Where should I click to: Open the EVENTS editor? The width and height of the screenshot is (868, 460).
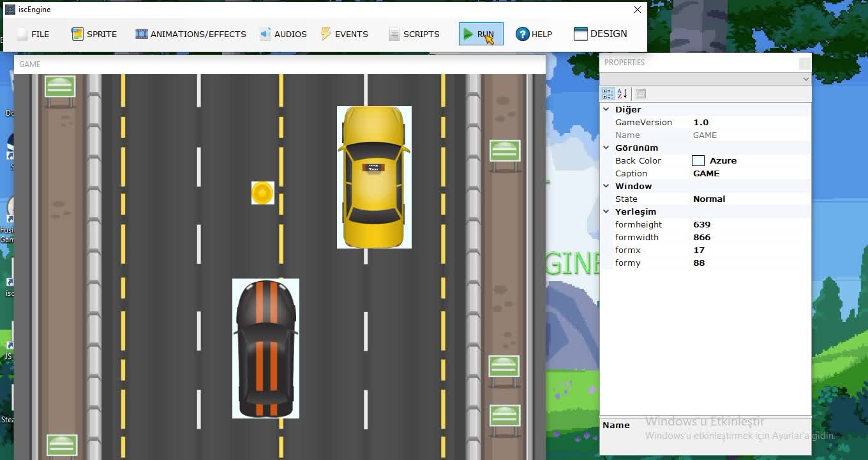tap(344, 34)
